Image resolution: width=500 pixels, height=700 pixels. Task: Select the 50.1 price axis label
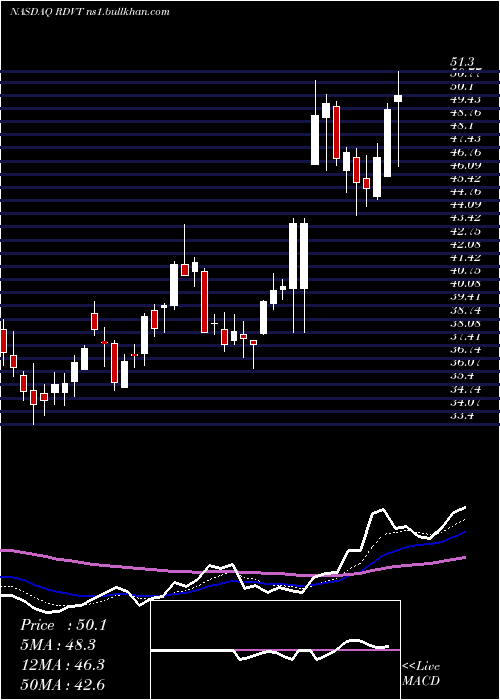(462, 86)
